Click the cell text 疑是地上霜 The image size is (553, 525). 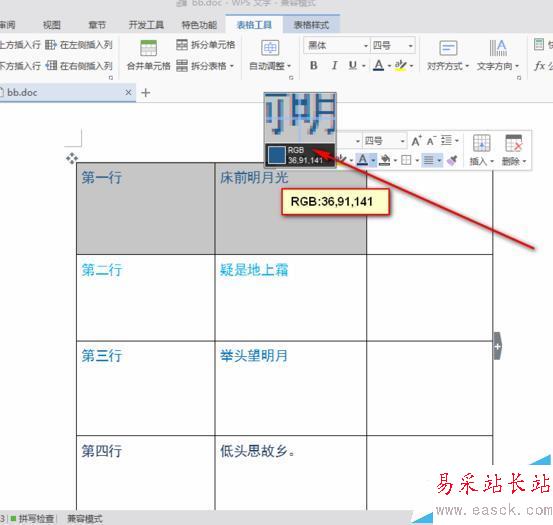pyautogui.click(x=254, y=270)
